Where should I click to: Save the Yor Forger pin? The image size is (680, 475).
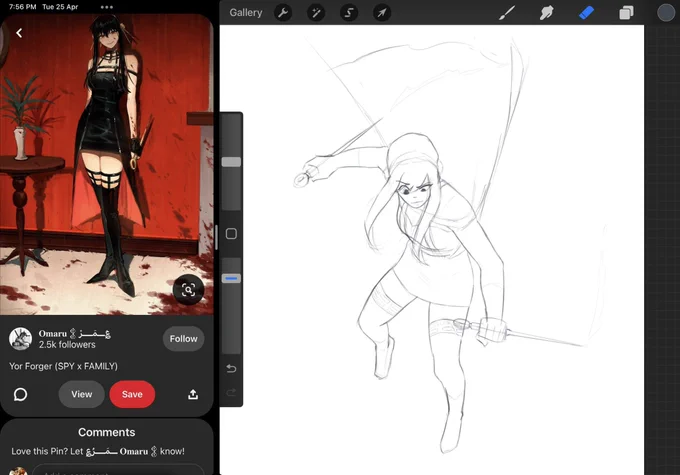coord(132,394)
